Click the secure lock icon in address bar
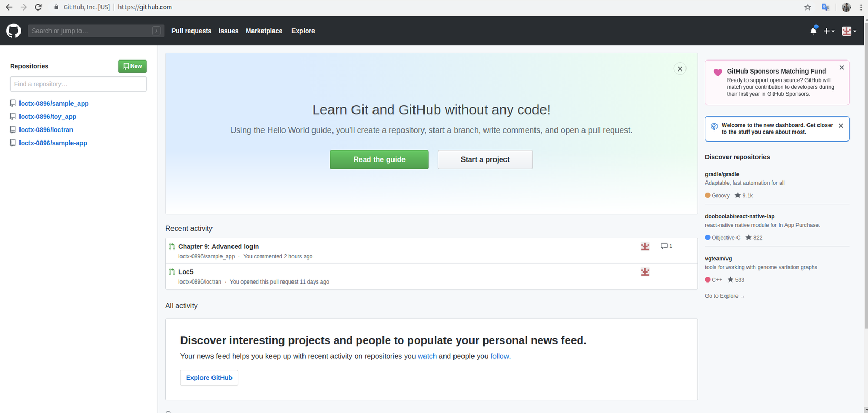Image resolution: width=868 pixels, height=413 pixels. tap(56, 7)
